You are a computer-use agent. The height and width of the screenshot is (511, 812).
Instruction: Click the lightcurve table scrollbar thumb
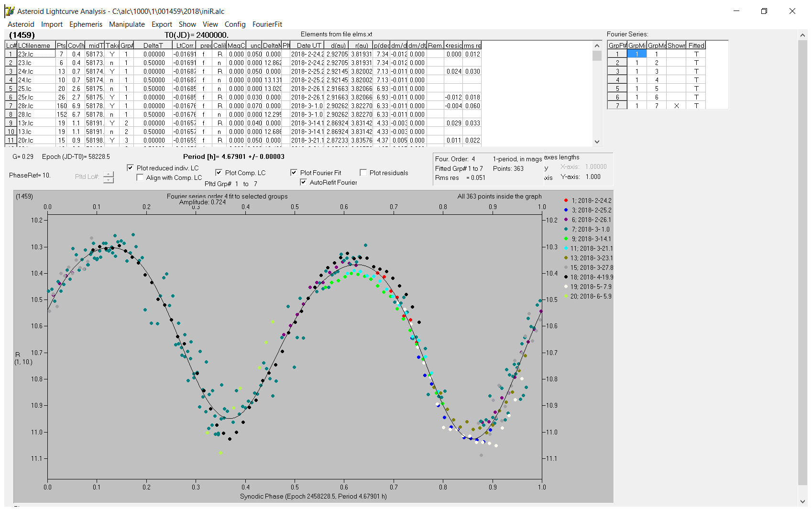click(x=597, y=56)
